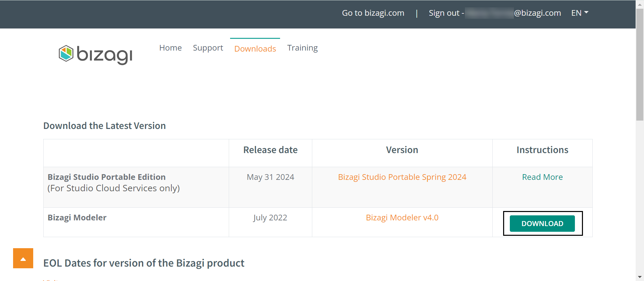Open the Support menu item
Image resolution: width=644 pixels, height=281 pixels.
[208, 48]
